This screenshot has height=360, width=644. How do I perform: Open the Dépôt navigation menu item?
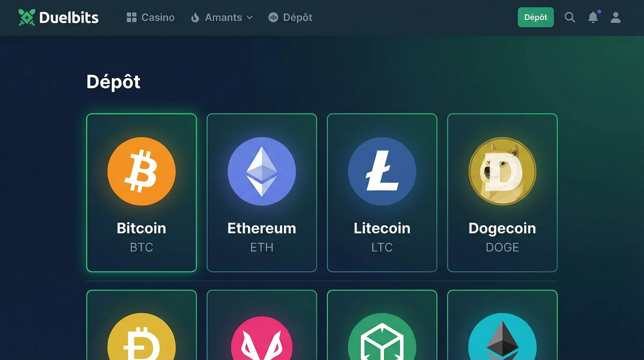point(290,17)
